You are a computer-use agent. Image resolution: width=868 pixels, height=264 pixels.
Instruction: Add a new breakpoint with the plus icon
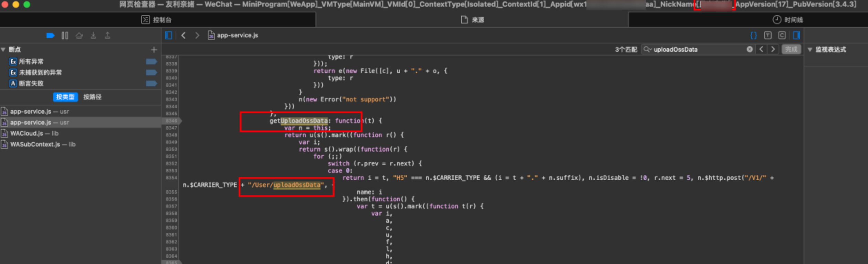point(154,50)
